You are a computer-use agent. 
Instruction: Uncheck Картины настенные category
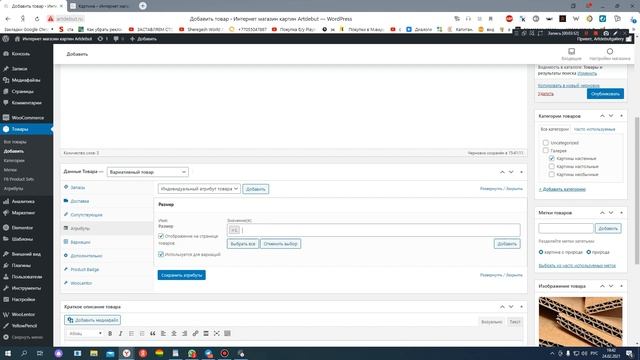(551, 158)
